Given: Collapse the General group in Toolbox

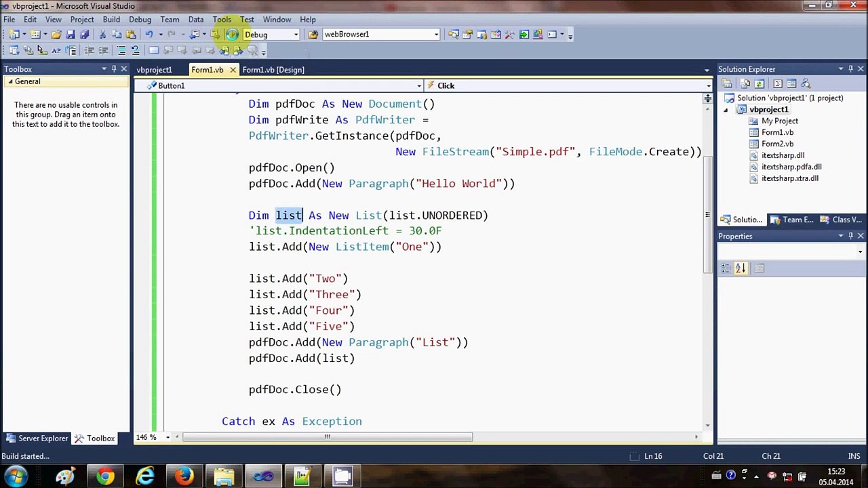Looking at the screenshot, I should pyautogui.click(x=9, y=81).
